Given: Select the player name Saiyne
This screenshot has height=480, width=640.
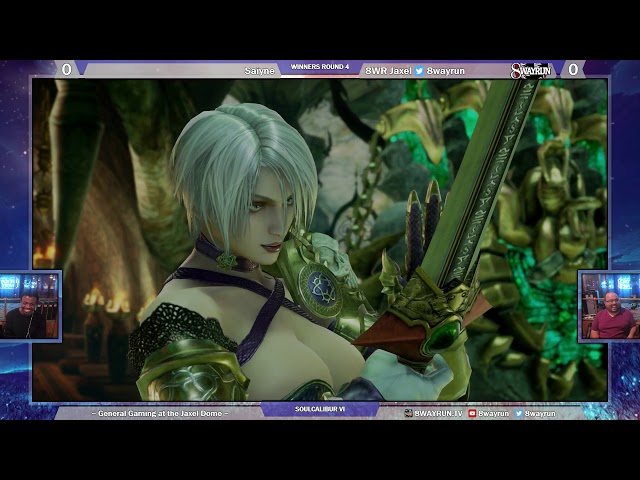Looking at the screenshot, I should click(x=260, y=71).
